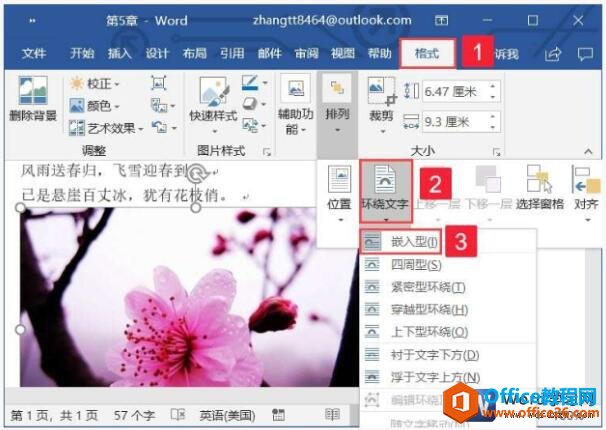Click the word count 57 个字

(134, 416)
